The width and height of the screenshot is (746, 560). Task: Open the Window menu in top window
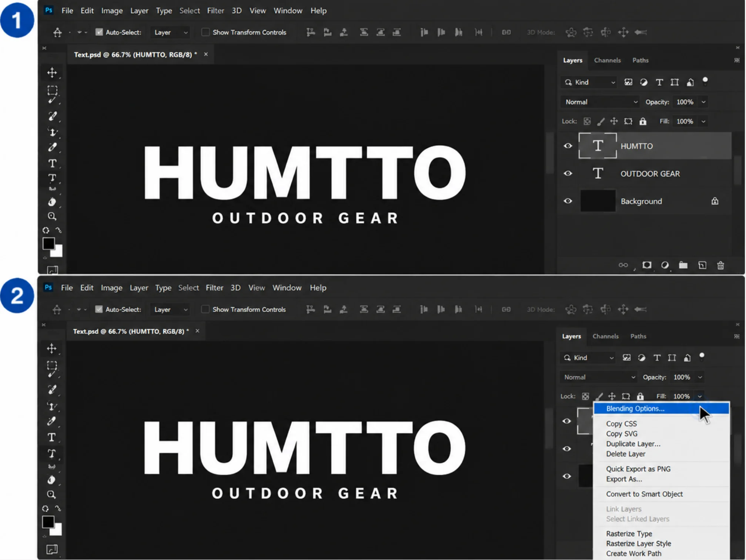[x=288, y=10]
